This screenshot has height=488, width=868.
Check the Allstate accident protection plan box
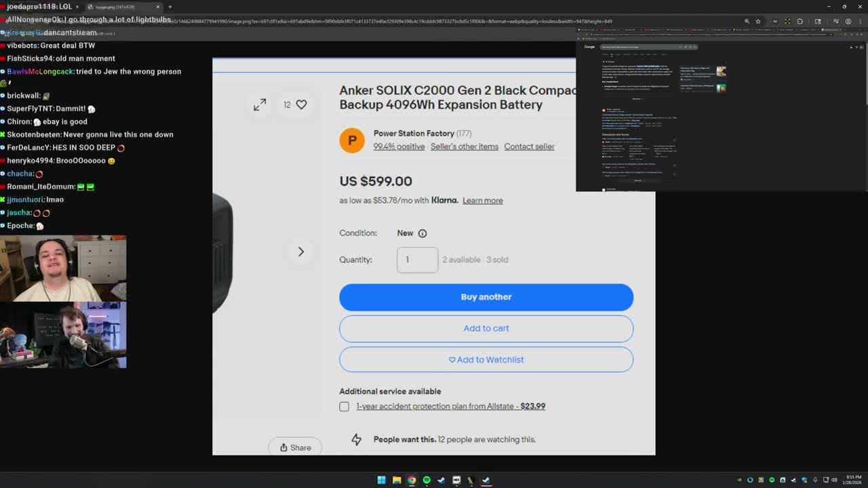344,407
